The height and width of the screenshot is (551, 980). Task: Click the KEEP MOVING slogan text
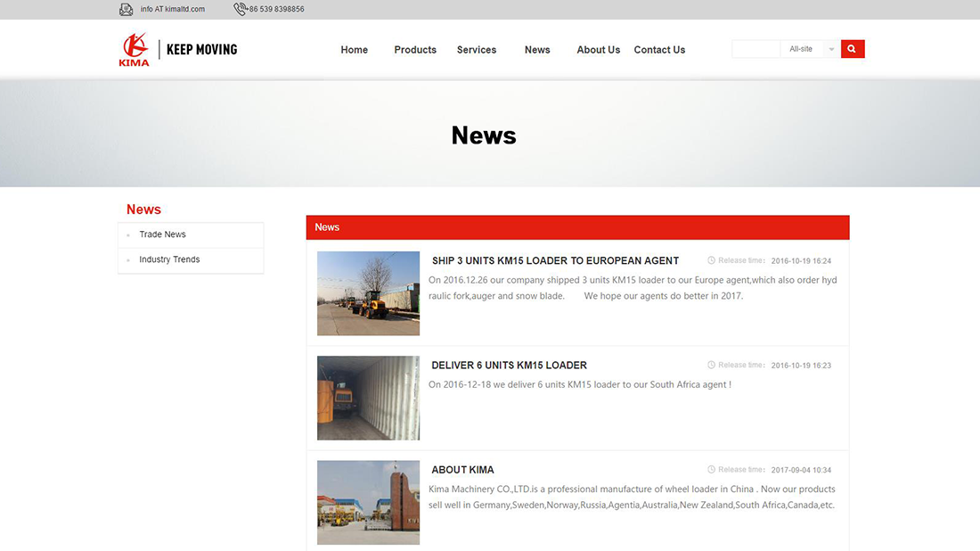tap(202, 49)
